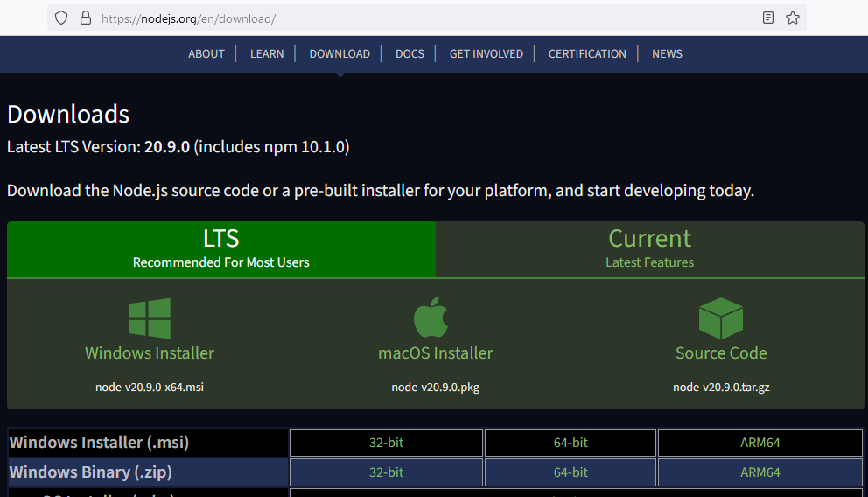Switch to the Current Latest Features tab
This screenshot has height=497, width=868.
649,249
